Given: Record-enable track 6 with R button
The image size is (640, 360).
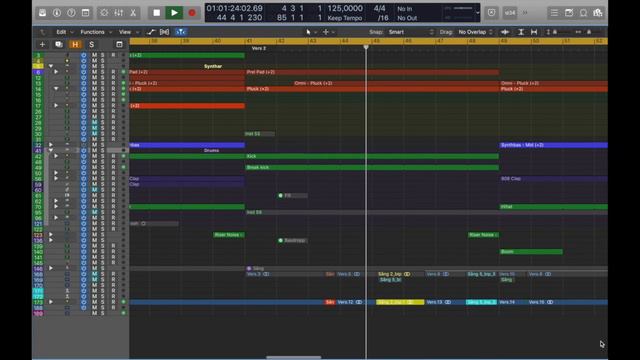Looking at the screenshot, I should pos(113,72).
